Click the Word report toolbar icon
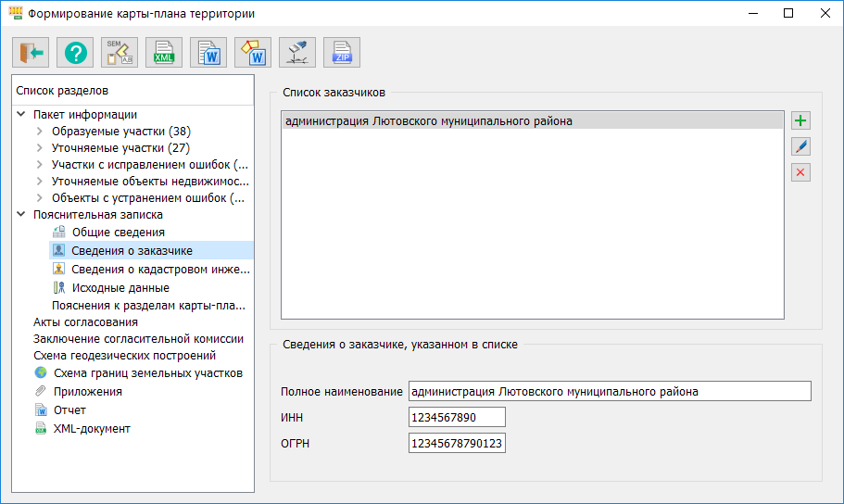 [x=208, y=53]
